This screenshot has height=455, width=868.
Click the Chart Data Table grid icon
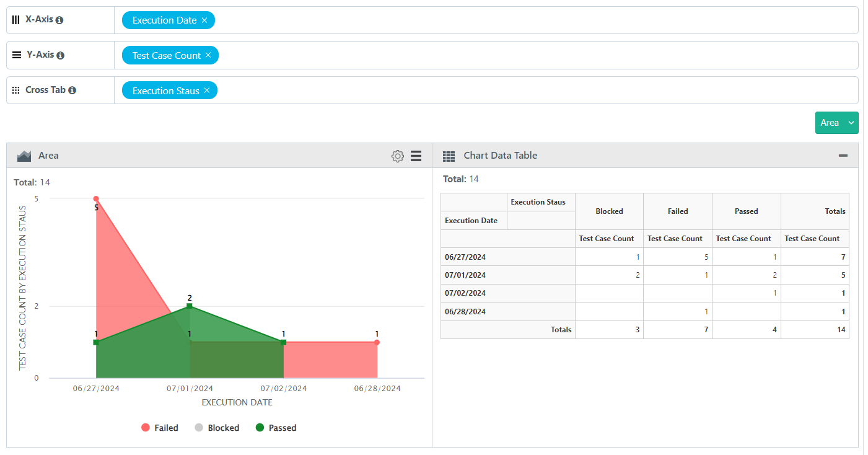click(x=449, y=156)
